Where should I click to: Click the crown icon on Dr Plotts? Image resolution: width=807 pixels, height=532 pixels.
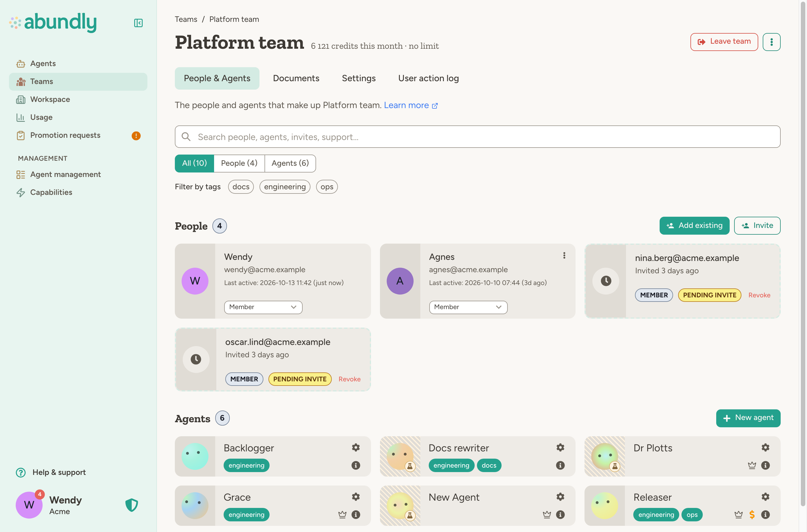point(752,465)
